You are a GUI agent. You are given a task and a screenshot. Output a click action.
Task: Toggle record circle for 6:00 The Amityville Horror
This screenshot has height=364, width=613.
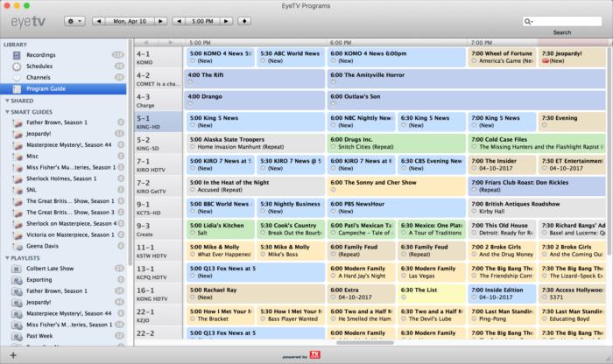click(x=333, y=82)
